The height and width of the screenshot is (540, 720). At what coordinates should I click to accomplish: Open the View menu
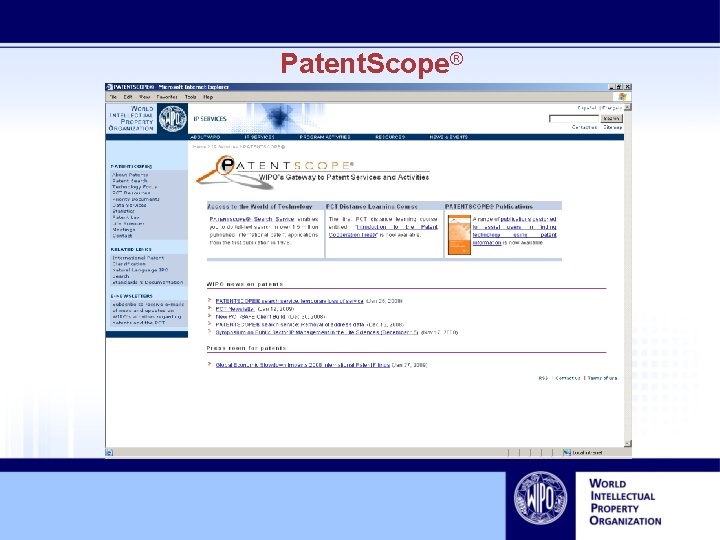pyautogui.click(x=145, y=97)
